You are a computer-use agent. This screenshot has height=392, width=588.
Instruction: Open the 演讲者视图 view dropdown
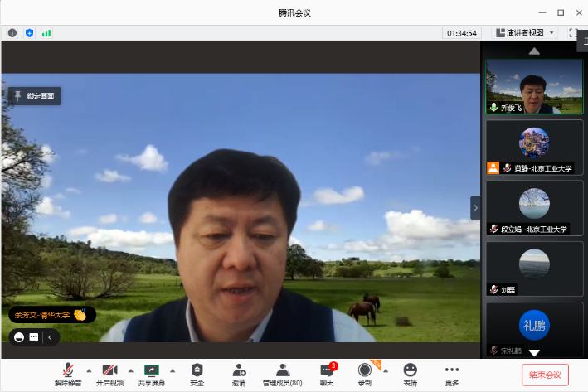pyautogui.click(x=525, y=32)
